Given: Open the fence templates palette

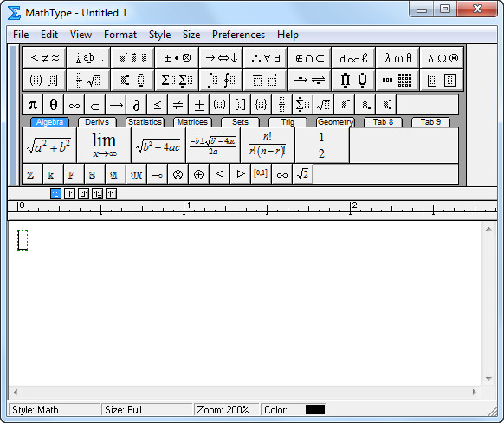Looking at the screenshot, I should [45, 80].
